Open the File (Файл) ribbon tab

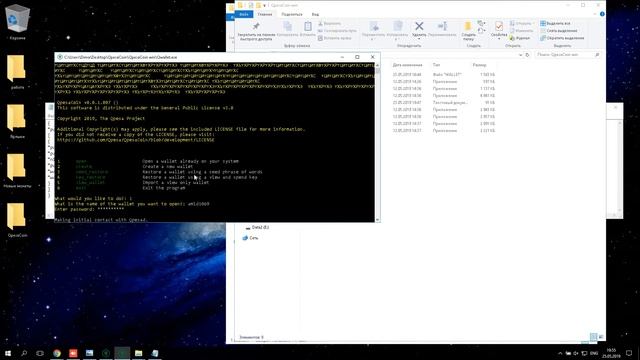pyautogui.click(x=244, y=14)
